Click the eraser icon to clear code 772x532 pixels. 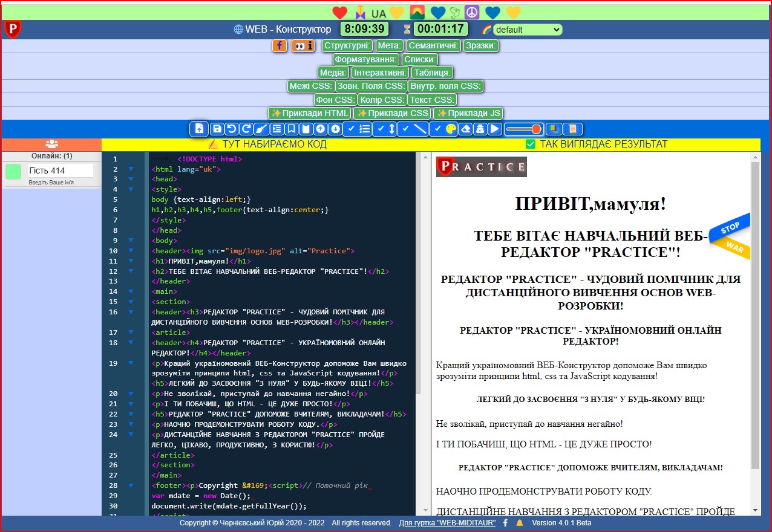[x=465, y=129]
